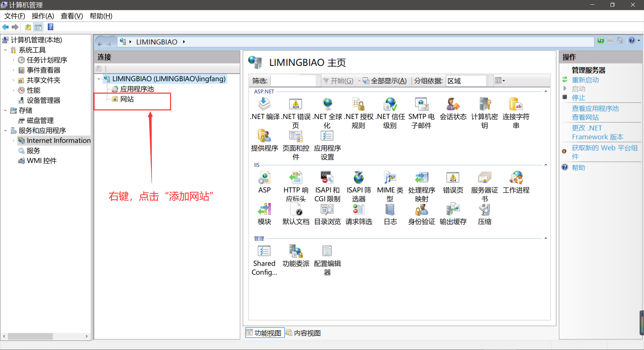Click the 查看应用程序池 link
Screen dimensions: 644x350
(595, 108)
